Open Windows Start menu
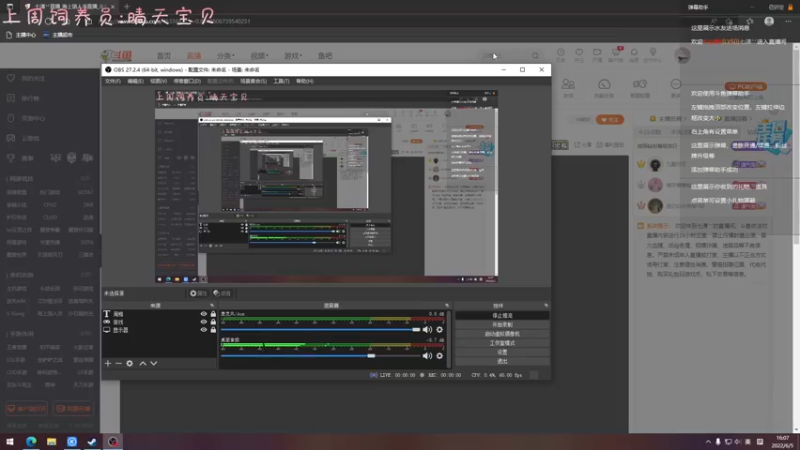This screenshot has height=450, width=800. (10, 442)
